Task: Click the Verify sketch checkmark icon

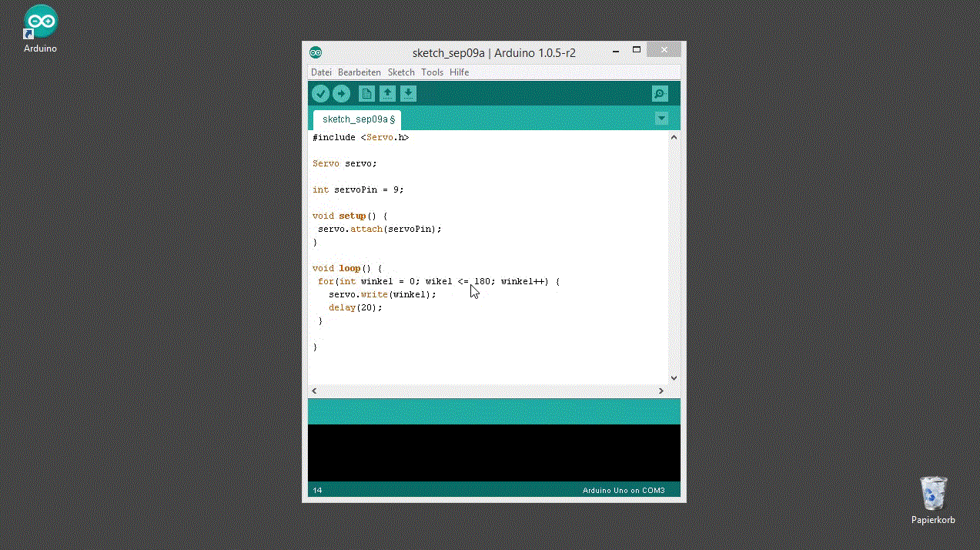Action: click(x=320, y=94)
